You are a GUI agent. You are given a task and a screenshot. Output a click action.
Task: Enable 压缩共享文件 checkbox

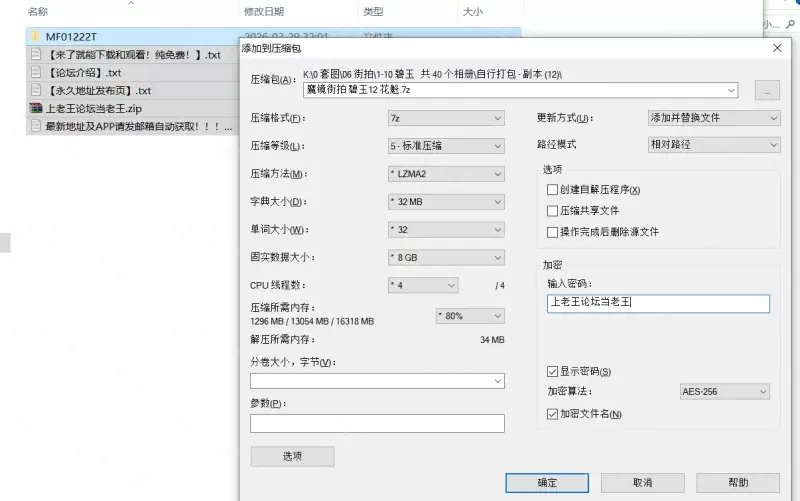(552, 211)
